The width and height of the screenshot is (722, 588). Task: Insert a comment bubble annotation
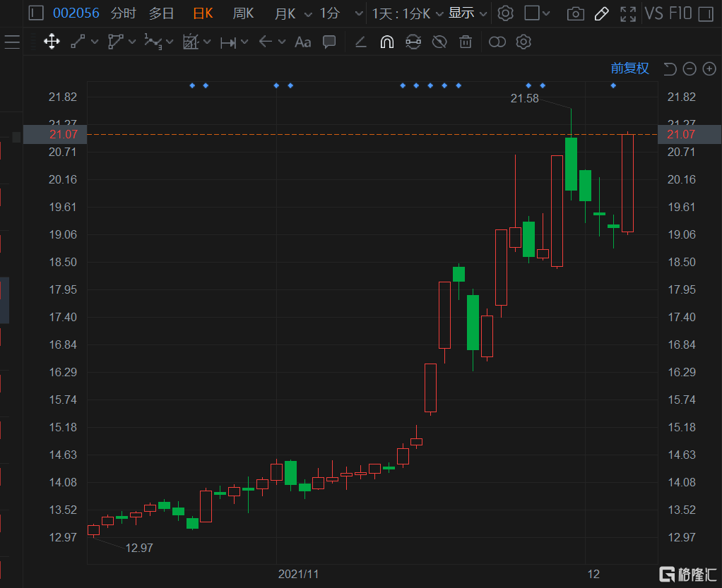click(329, 42)
